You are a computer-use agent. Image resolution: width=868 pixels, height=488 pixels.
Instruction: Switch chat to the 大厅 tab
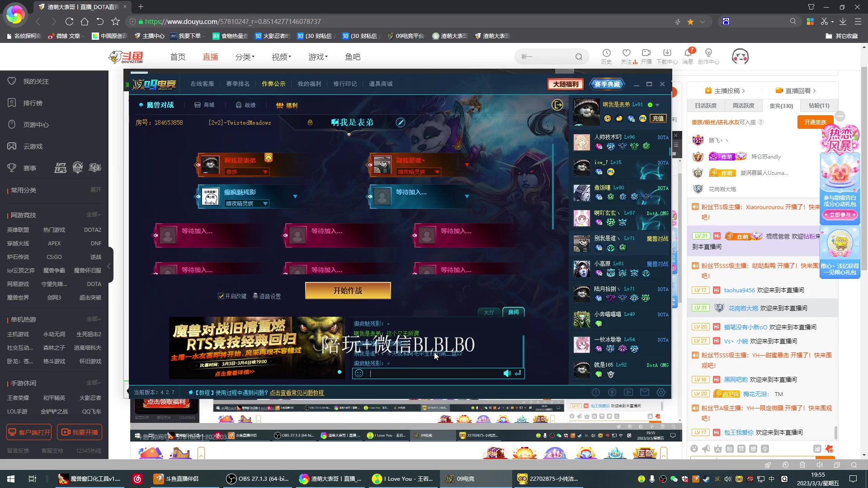click(489, 312)
